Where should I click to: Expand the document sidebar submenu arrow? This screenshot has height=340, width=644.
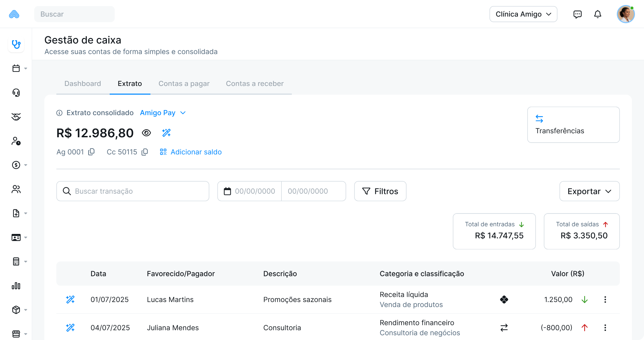25,213
